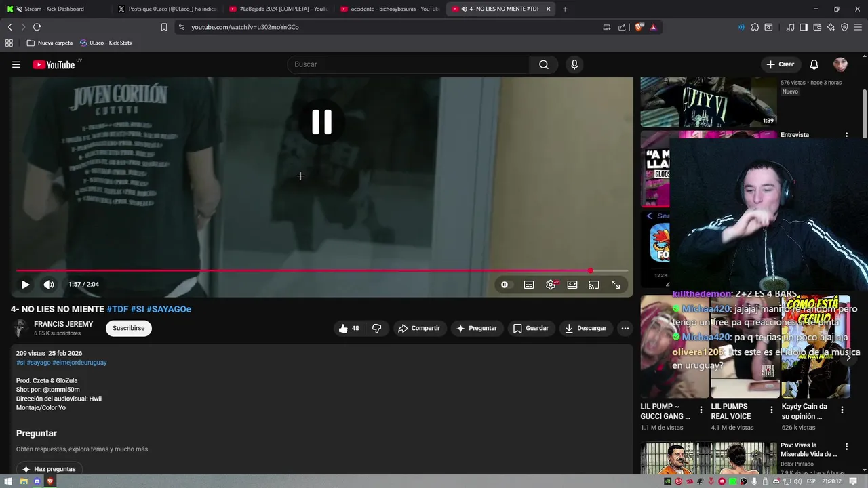This screenshot has height=488, width=868.
Task: Open a new browser tab
Action: [565, 9]
